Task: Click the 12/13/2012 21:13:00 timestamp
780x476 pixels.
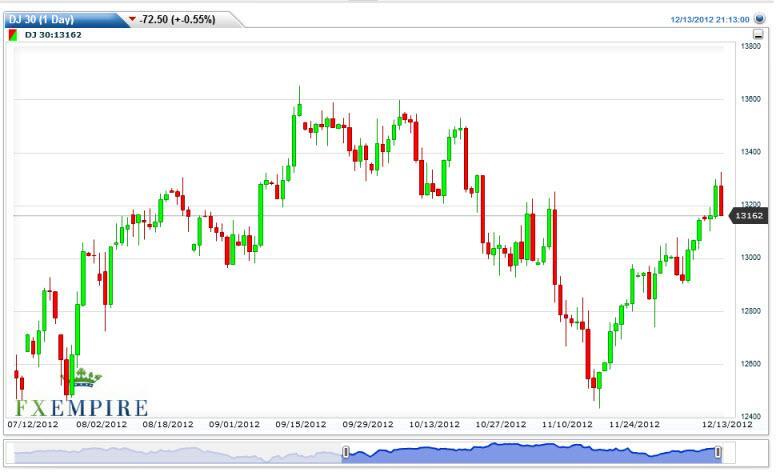Action: pyautogui.click(x=711, y=19)
